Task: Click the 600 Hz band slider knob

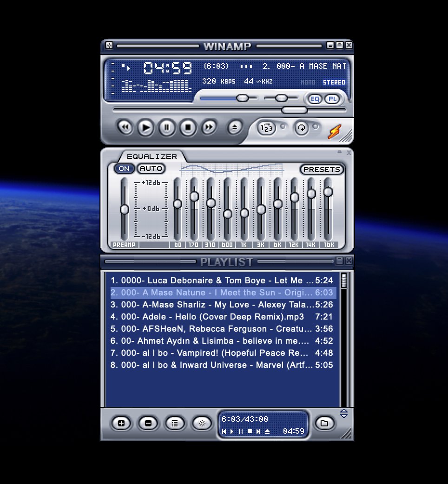Action: 228,214
